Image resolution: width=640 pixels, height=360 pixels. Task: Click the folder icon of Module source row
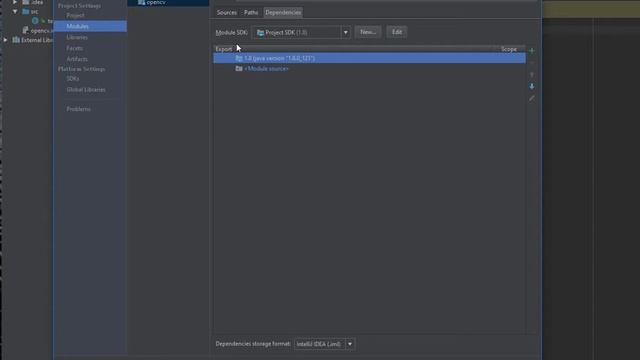click(239, 69)
